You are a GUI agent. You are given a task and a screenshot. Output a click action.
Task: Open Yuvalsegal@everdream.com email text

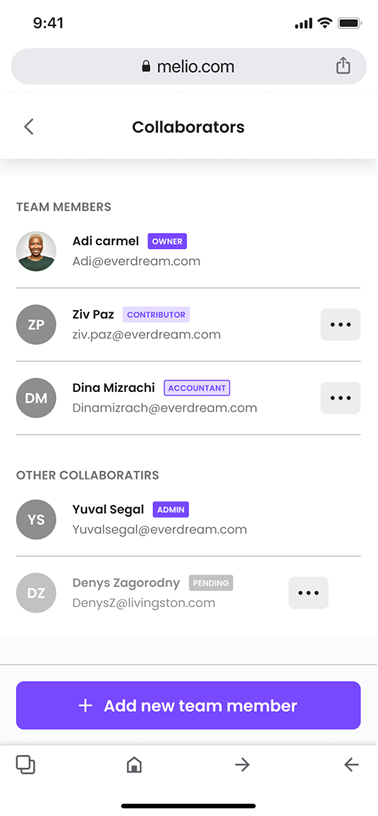[160, 530]
